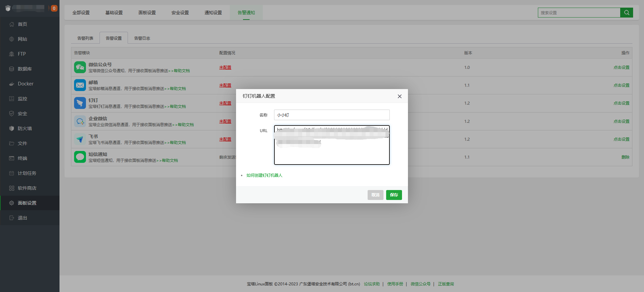Image resolution: width=644 pixels, height=292 pixels.
Task: Click the orange notification count badge
Action: 54,8
